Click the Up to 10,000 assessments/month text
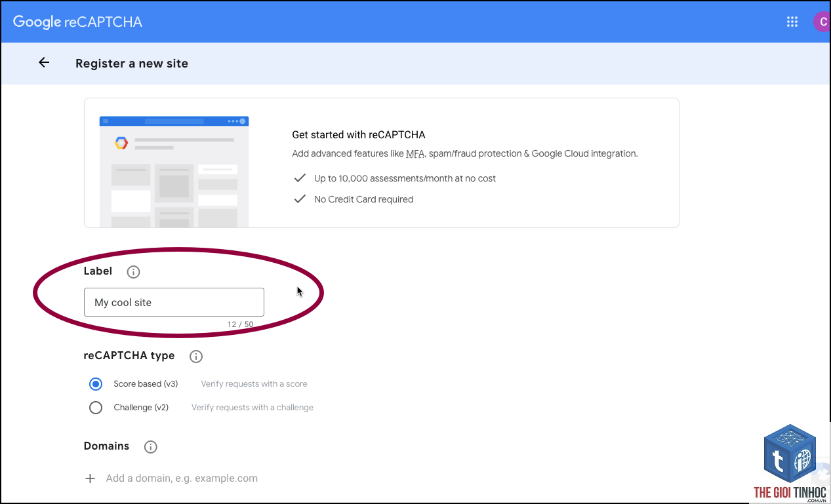The height and width of the screenshot is (504, 831). (405, 178)
